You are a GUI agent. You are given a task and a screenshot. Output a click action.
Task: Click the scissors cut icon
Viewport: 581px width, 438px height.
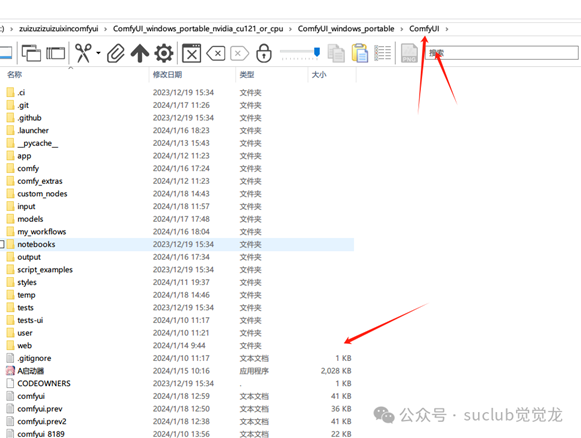tap(83, 53)
